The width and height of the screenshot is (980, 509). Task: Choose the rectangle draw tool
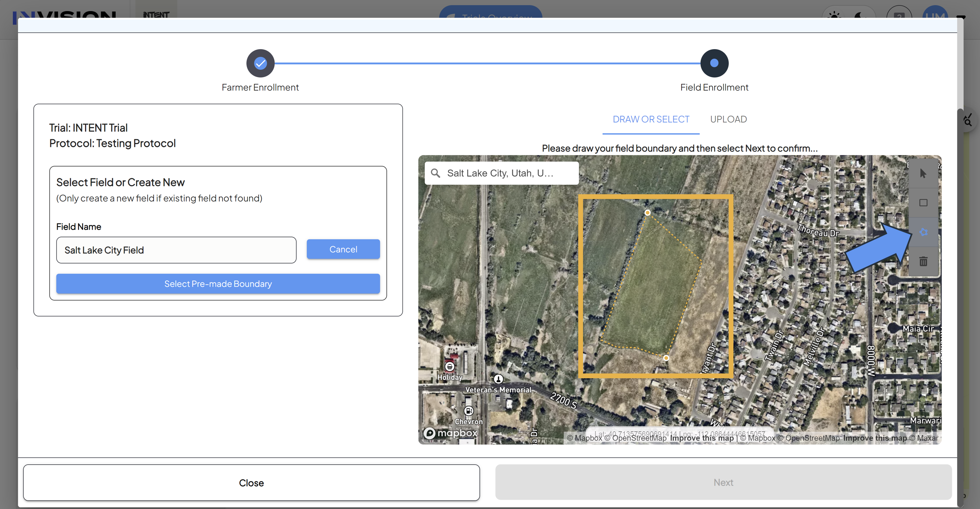[923, 203]
